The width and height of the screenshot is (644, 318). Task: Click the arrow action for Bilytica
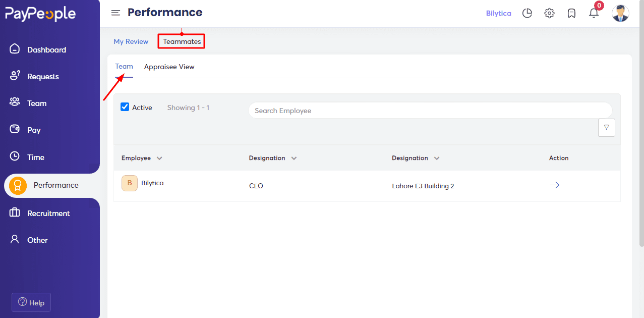click(554, 185)
